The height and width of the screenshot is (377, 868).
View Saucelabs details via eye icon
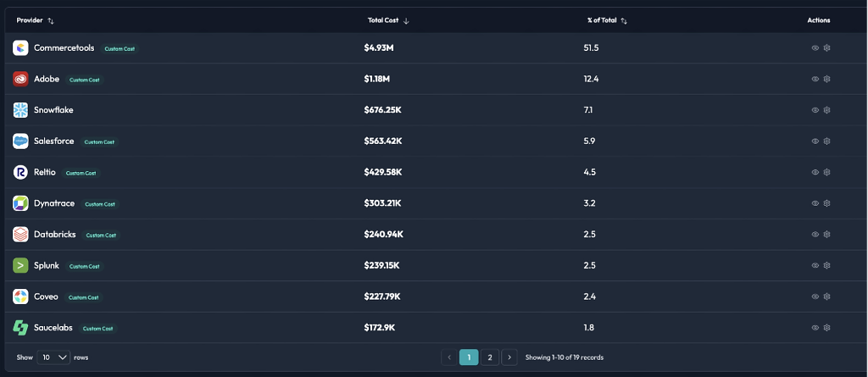click(815, 328)
